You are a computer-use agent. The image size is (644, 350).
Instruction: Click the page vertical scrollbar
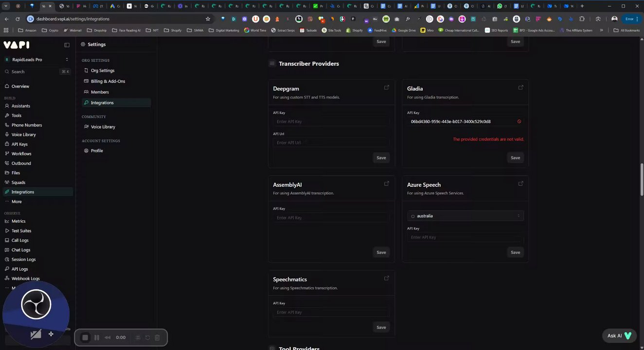click(x=642, y=180)
